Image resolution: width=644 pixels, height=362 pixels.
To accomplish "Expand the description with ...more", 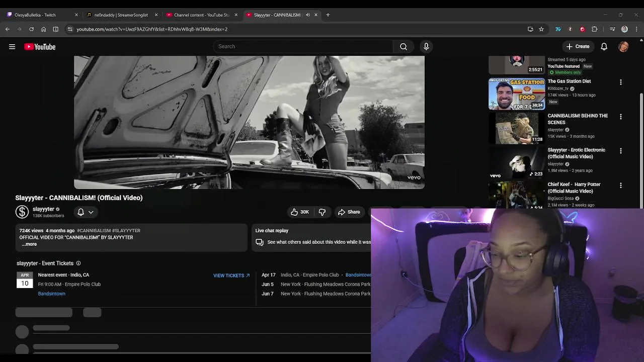I will point(29,244).
